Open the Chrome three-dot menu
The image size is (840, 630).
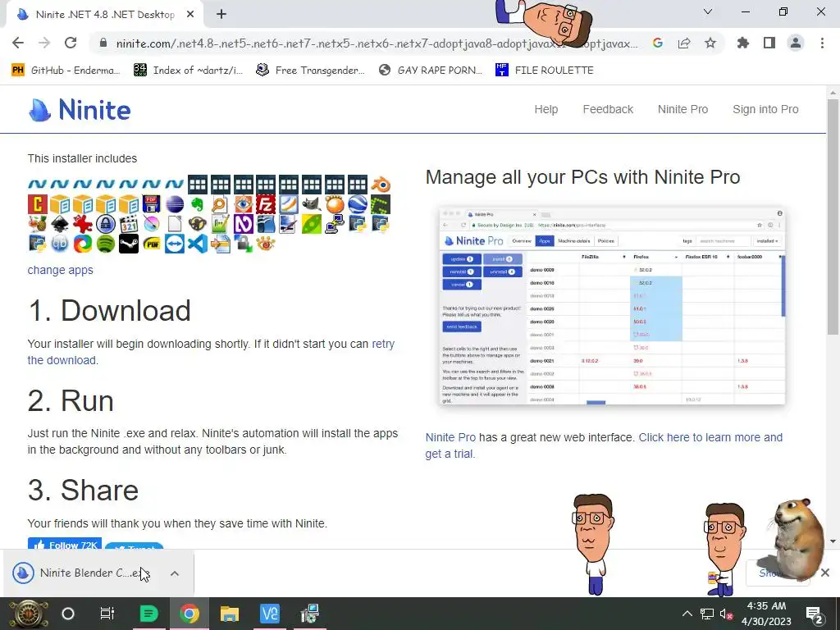(x=822, y=43)
